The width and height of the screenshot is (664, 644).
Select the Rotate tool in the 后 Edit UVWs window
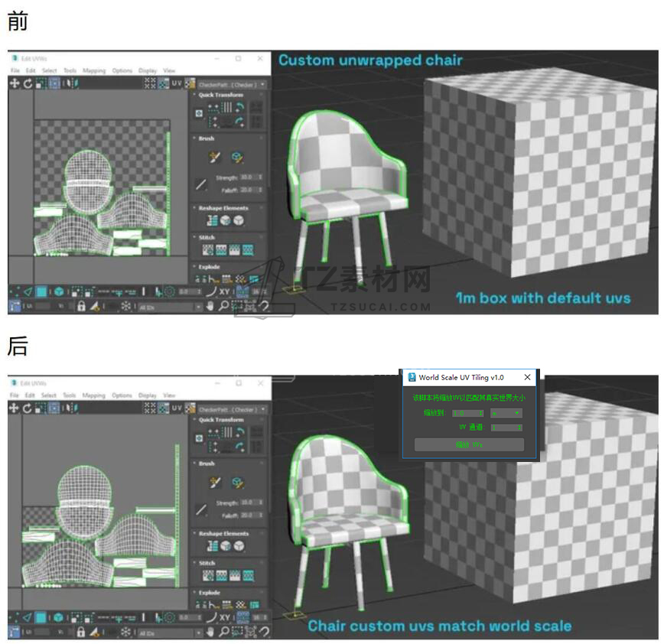click(x=27, y=408)
